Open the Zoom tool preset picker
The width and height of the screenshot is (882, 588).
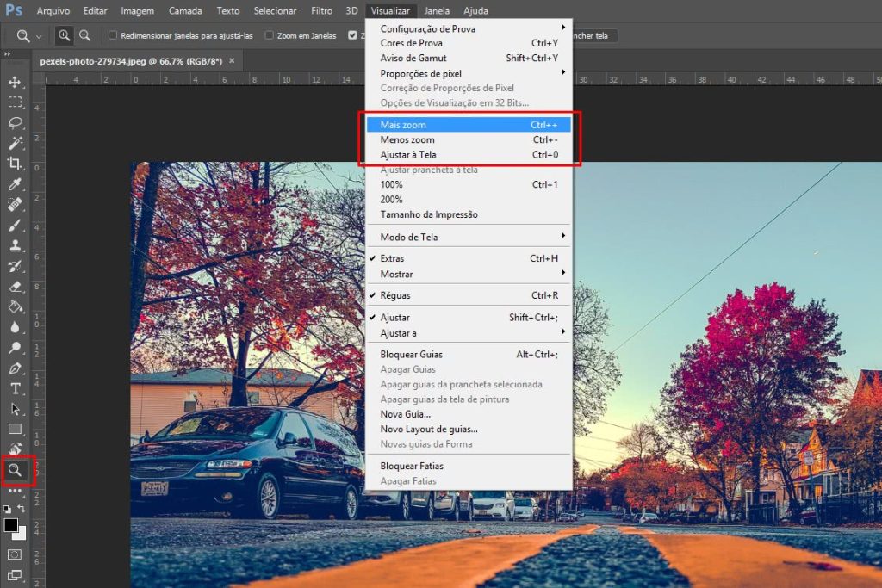pyautogui.click(x=28, y=36)
